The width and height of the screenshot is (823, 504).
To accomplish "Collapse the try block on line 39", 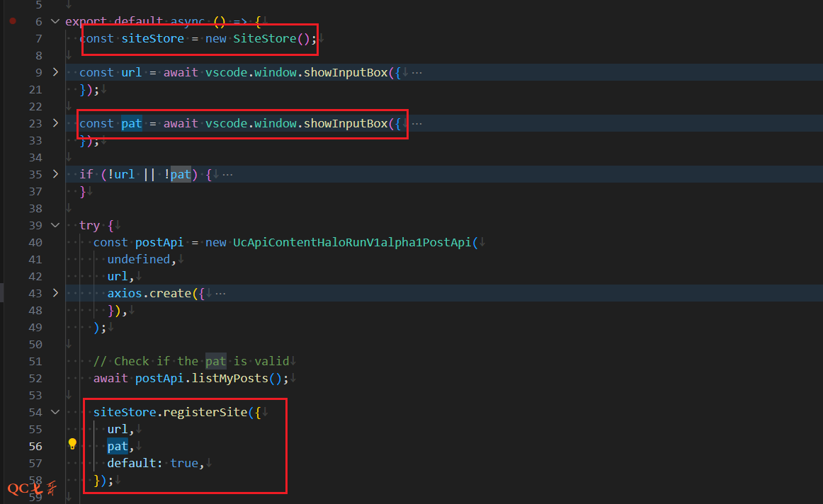I will tap(56, 225).
